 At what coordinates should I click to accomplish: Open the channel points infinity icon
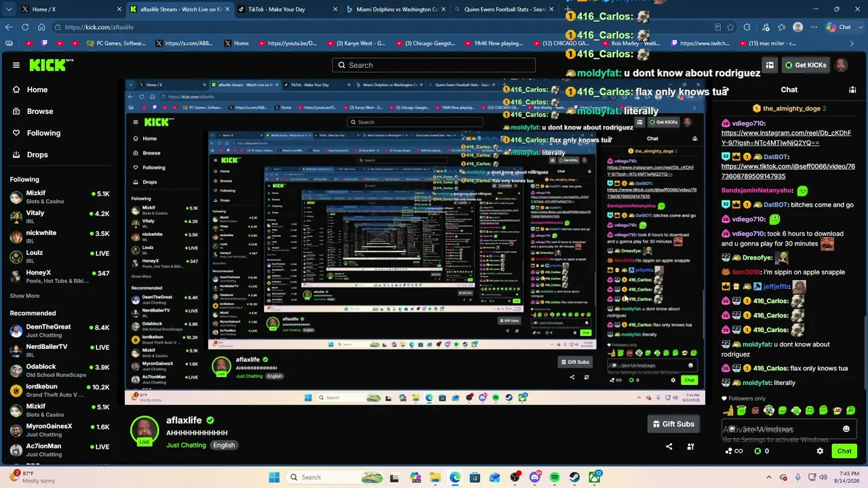click(734, 451)
